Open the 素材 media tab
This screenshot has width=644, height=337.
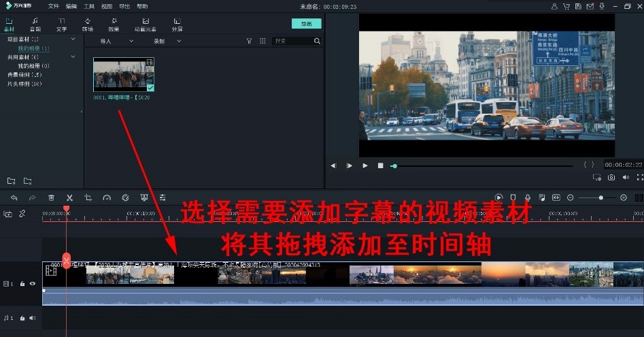coord(9,25)
